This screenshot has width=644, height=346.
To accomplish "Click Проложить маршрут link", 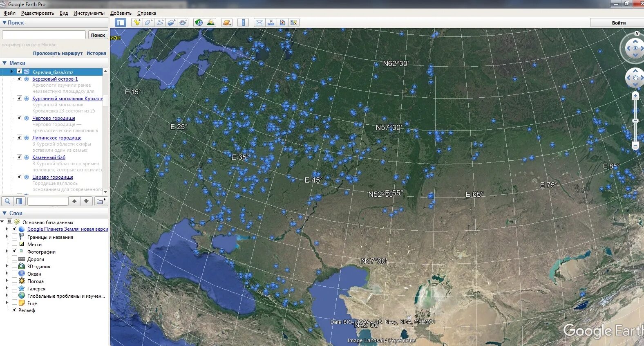I will tap(58, 53).
